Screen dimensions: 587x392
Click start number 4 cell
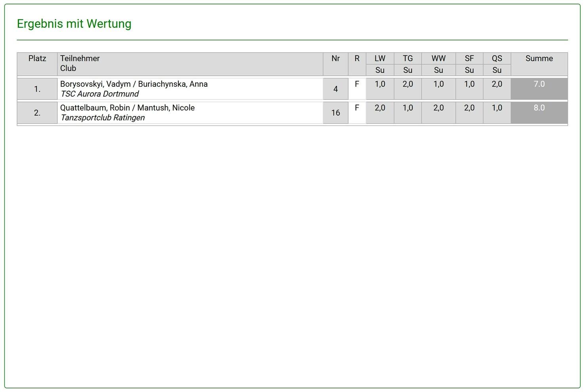[x=335, y=89]
